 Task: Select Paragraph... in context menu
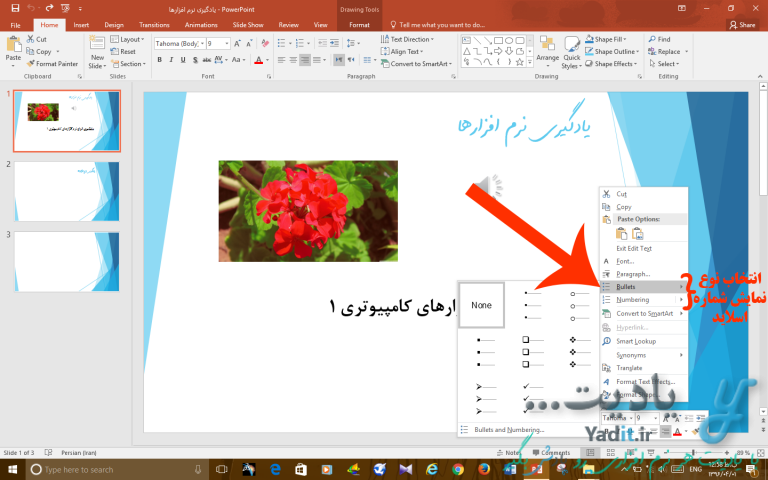644,274
